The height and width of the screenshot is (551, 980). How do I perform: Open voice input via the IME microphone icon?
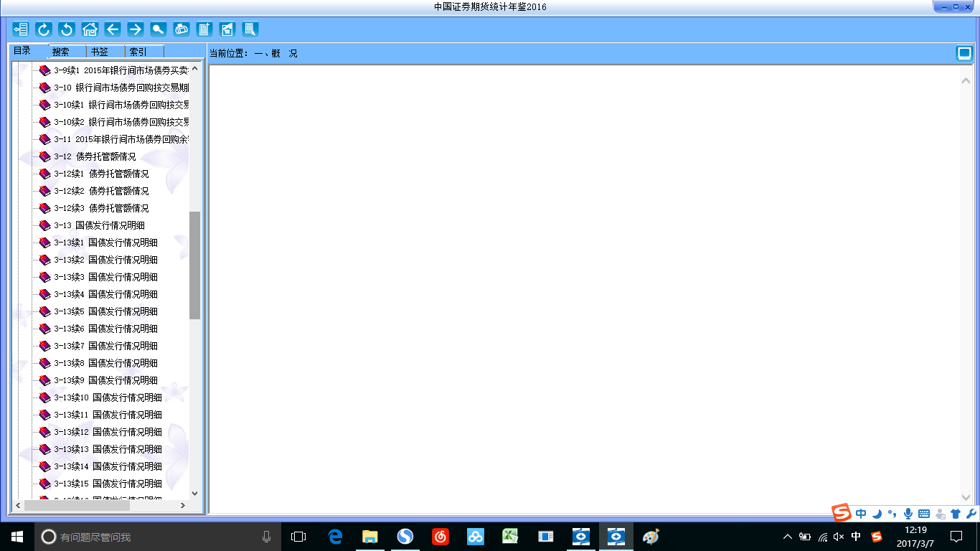[908, 514]
